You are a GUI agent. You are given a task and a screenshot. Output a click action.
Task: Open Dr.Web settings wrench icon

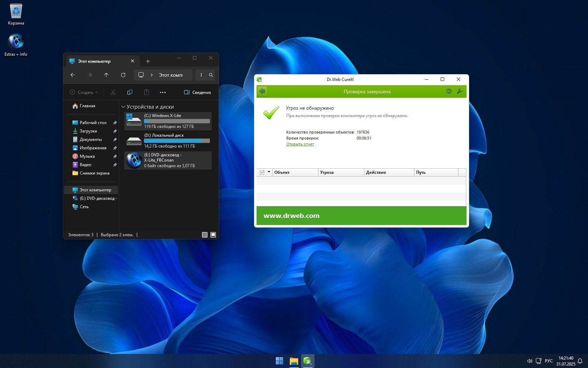pos(460,91)
